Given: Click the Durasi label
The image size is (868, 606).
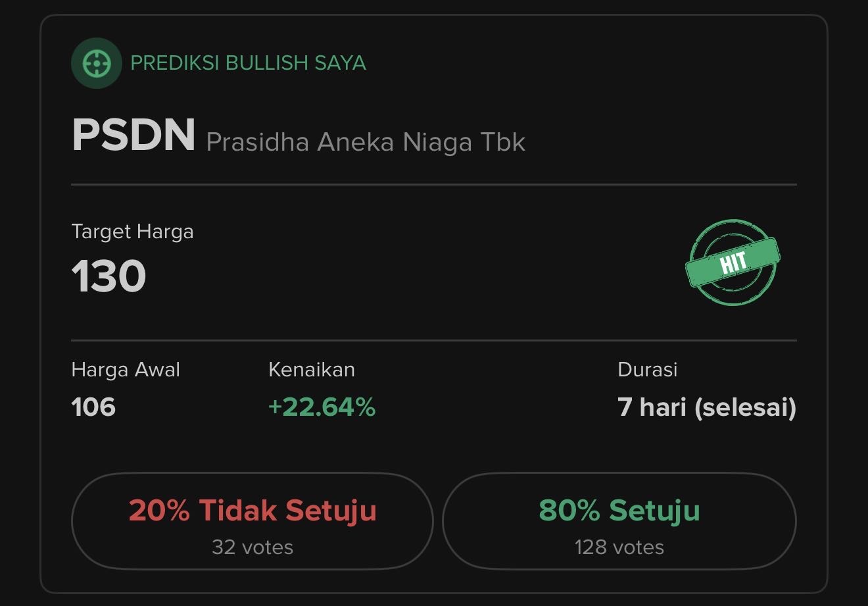Looking at the screenshot, I should click(647, 370).
